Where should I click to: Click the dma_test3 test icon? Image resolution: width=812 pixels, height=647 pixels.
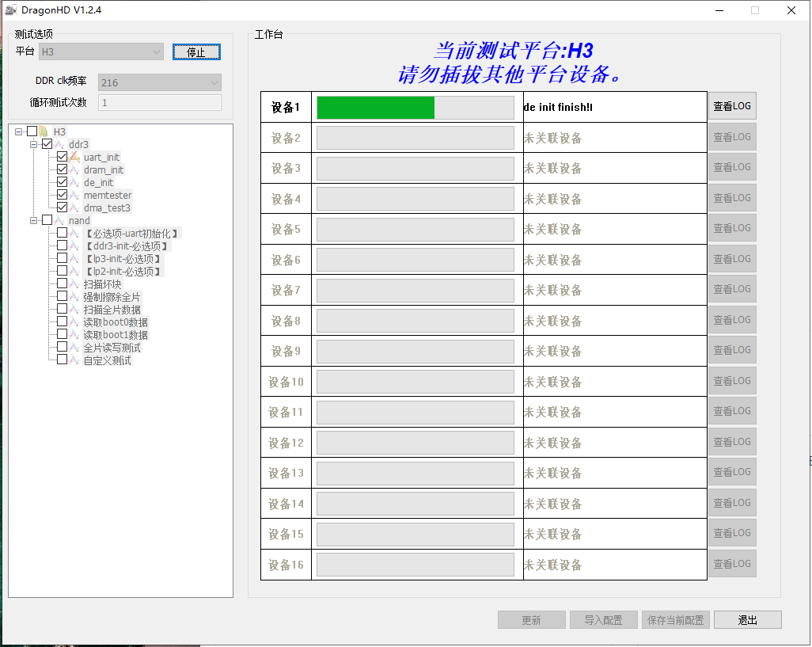point(73,207)
